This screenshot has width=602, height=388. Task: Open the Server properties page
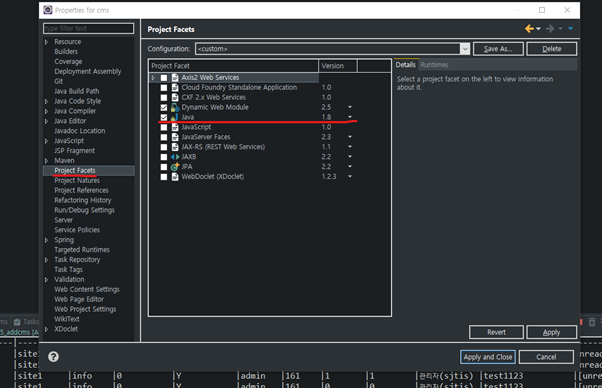point(63,220)
